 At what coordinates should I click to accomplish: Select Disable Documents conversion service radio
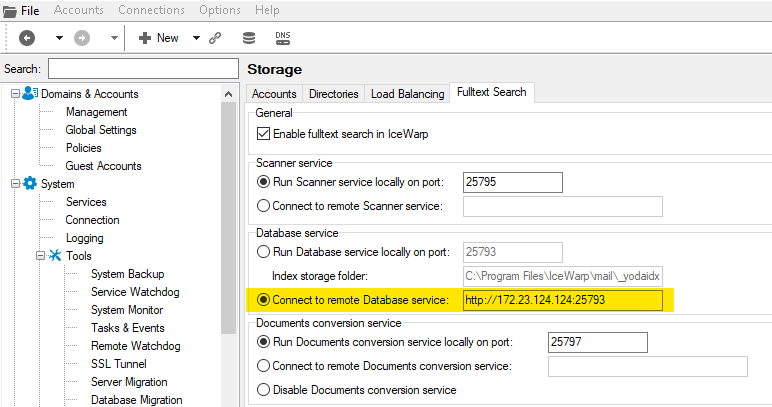263,390
